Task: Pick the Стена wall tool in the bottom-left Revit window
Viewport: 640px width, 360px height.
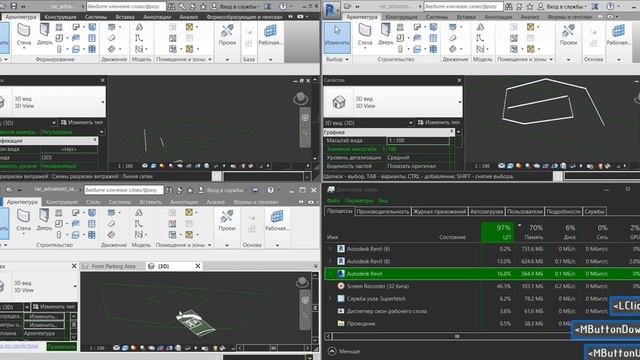Action: coord(23,220)
